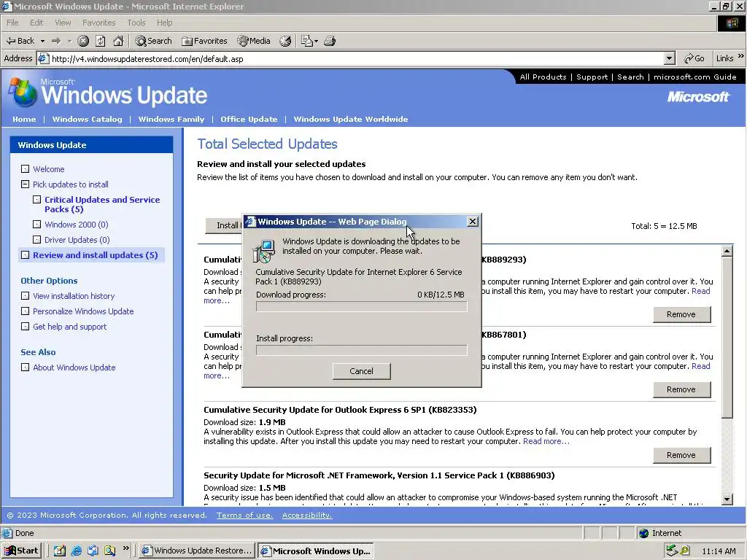Click the History toolbar icon
The image size is (747, 560).
tap(285, 41)
